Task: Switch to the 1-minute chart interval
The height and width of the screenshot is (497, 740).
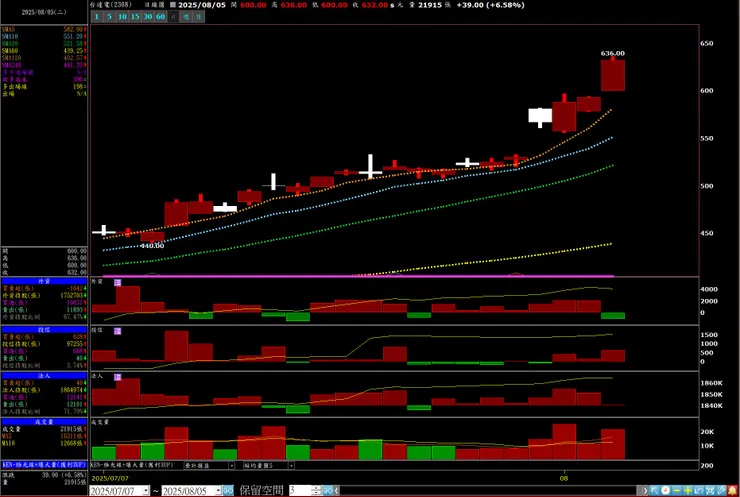Action: click(96, 17)
